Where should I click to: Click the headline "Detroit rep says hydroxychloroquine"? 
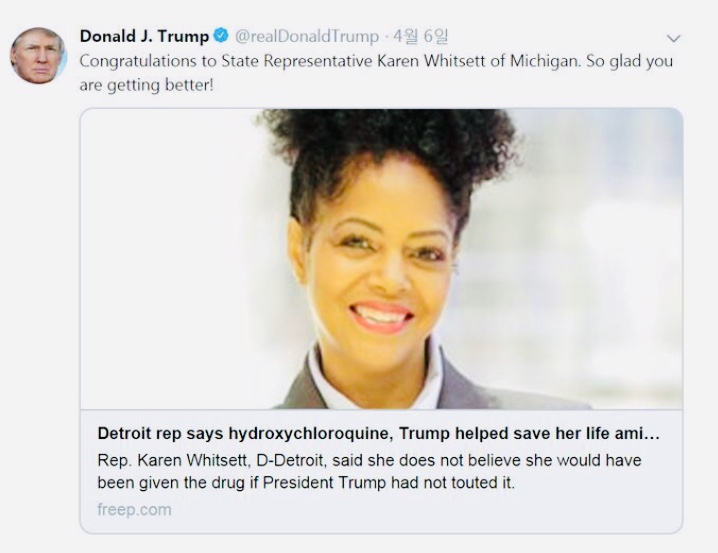point(245,433)
